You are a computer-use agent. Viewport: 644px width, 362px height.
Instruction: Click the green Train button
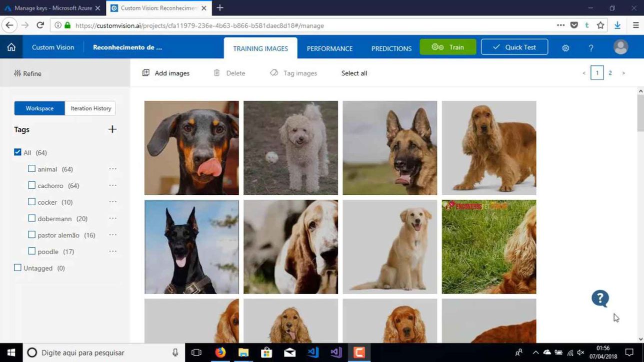tap(448, 47)
